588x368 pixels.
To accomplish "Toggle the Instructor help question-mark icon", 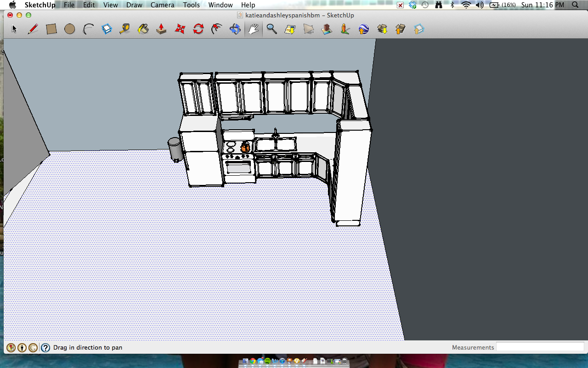I will coord(45,348).
